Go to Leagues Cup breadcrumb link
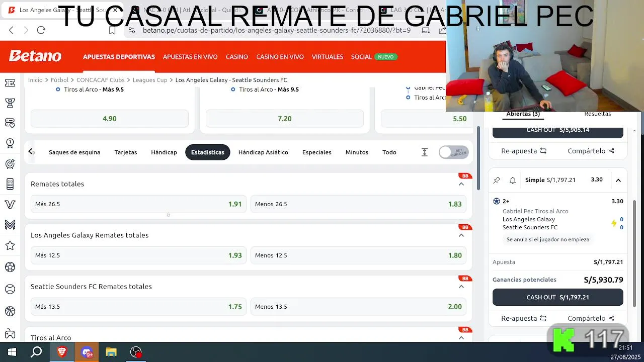644x362 pixels. point(150,80)
